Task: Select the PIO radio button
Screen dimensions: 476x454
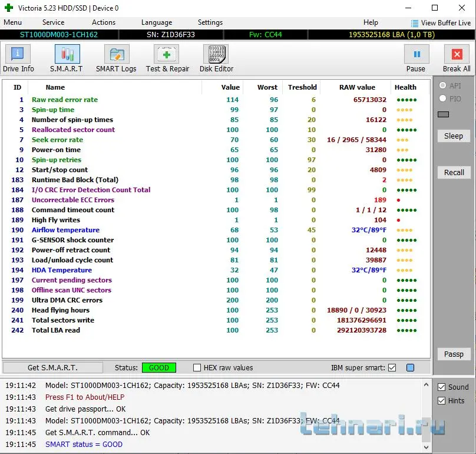Action: [443, 99]
